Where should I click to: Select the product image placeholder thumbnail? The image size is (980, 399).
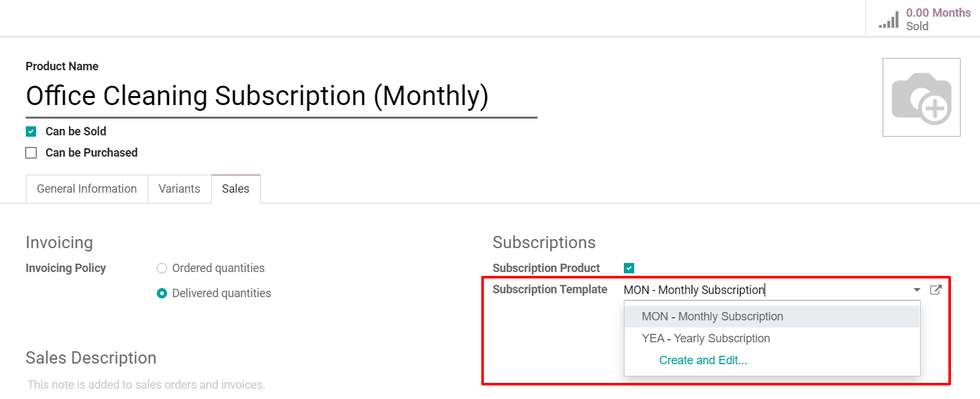921,97
